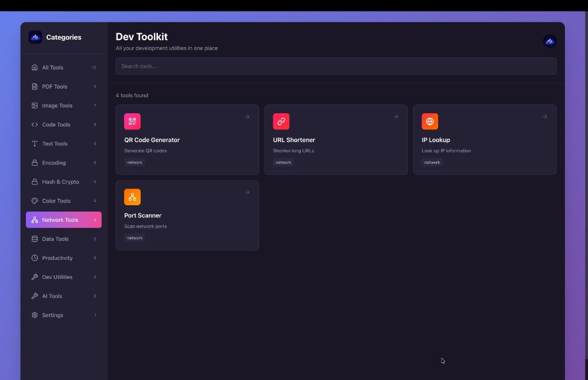Open the Port Scanner network icon
Viewport: 588px width, 380px height.
point(132,197)
